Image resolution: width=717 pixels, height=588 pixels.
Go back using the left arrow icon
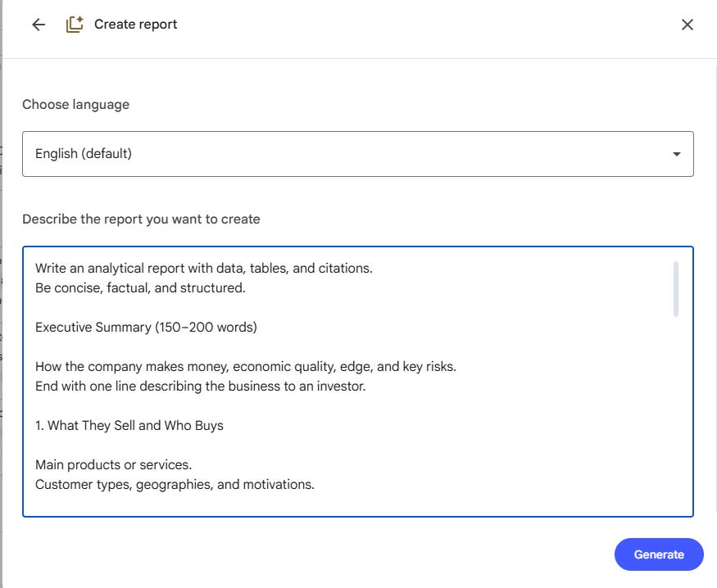tap(39, 25)
